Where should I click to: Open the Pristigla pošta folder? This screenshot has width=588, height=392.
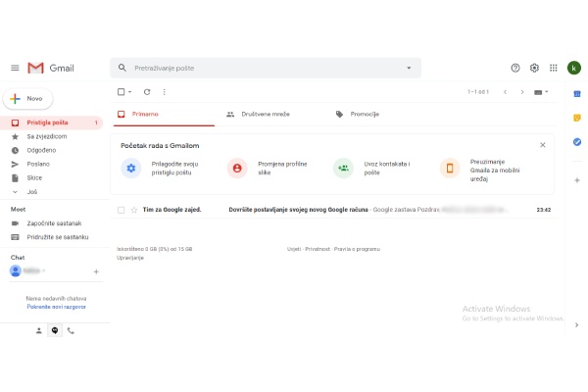coord(51,122)
